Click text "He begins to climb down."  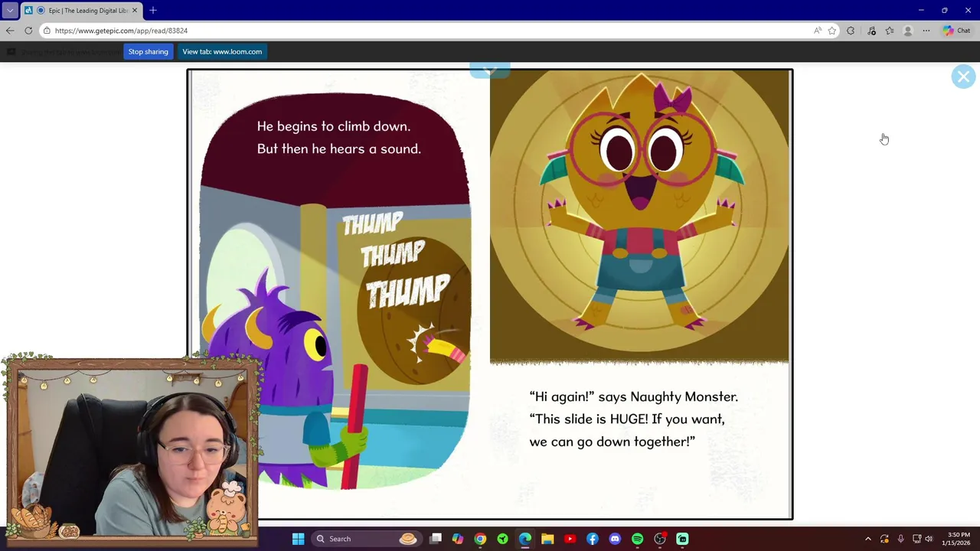point(334,126)
